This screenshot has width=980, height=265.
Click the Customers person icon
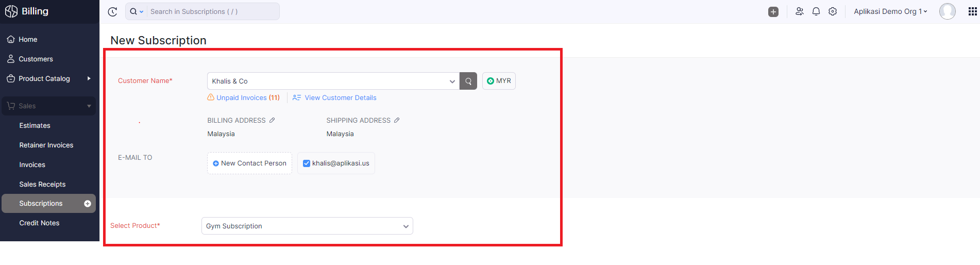[x=11, y=59]
